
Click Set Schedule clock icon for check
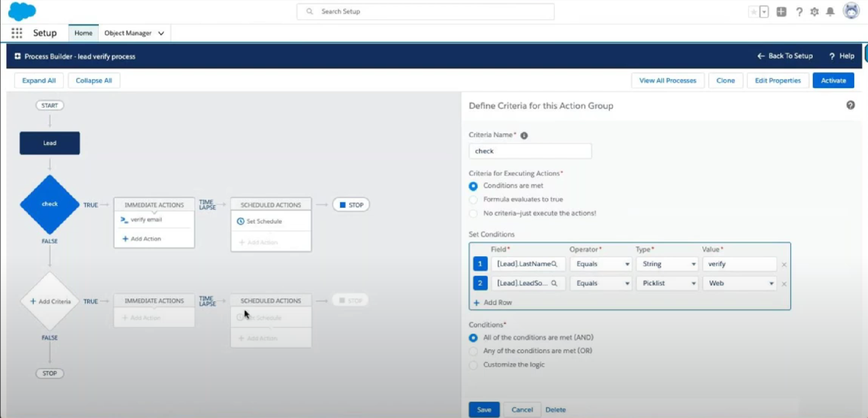240,221
